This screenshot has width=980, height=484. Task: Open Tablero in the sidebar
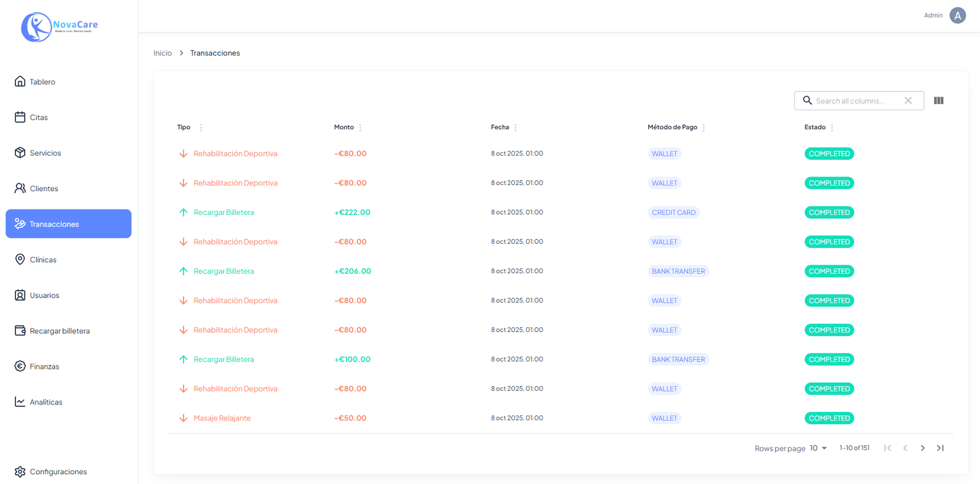[42, 81]
